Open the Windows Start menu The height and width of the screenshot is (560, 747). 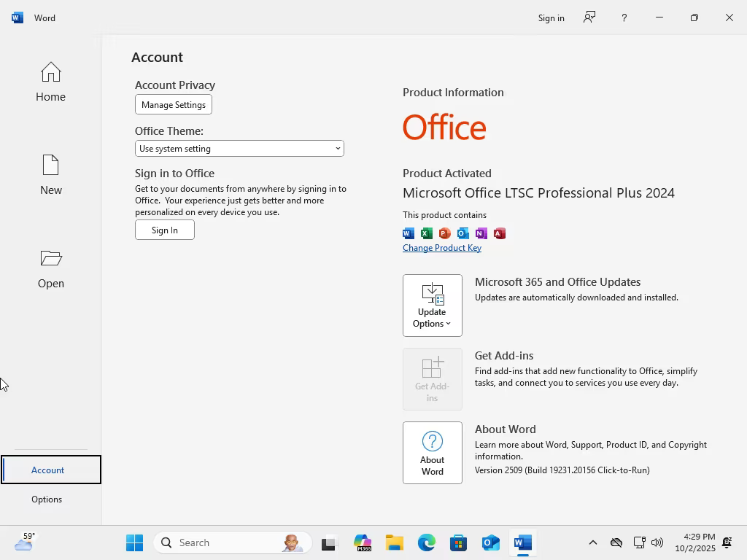click(x=134, y=542)
